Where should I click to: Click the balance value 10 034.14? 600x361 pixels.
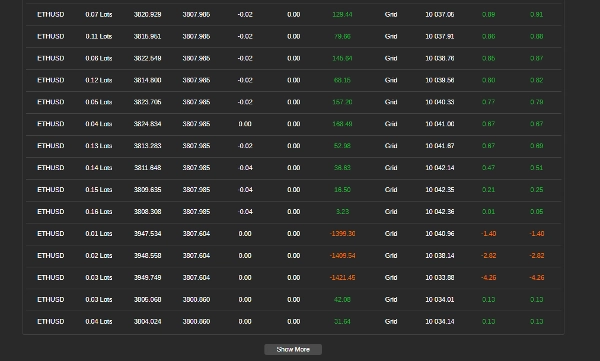coord(440,322)
